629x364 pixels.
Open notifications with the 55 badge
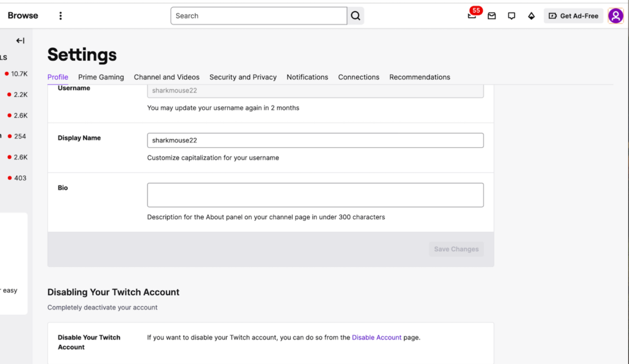click(471, 16)
